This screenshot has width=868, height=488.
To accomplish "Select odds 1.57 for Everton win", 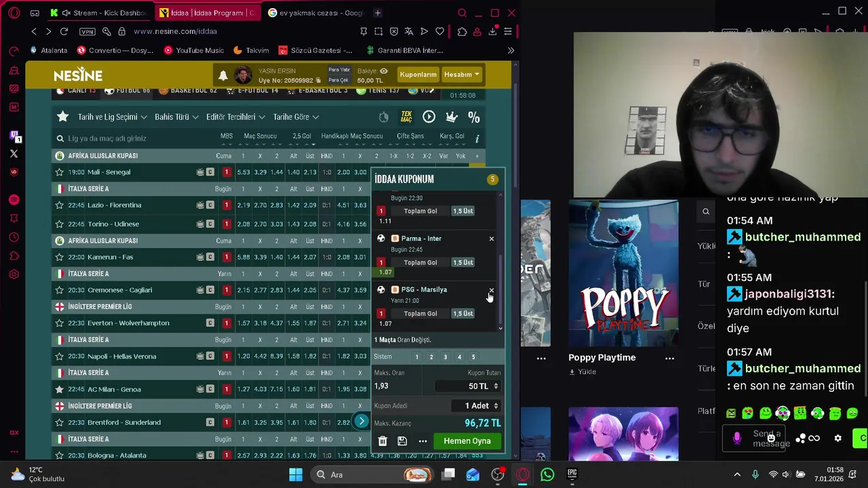I will [x=243, y=323].
